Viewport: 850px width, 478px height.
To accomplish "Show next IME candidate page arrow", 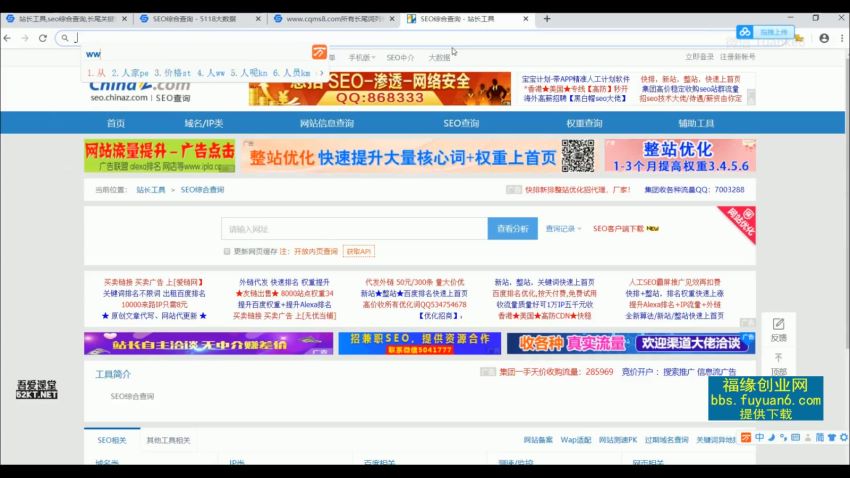I will click(321, 73).
